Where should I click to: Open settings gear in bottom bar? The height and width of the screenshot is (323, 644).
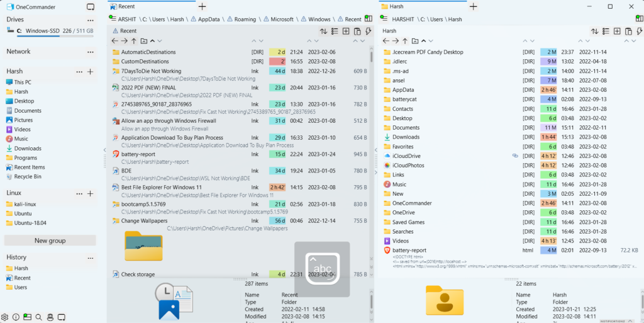tap(4, 317)
